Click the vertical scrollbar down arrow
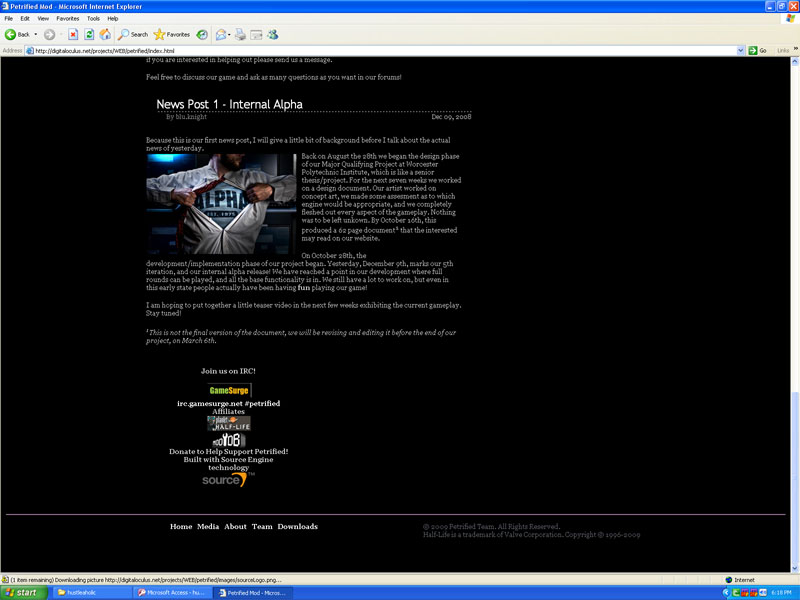800x600 pixels. [x=794, y=568]
